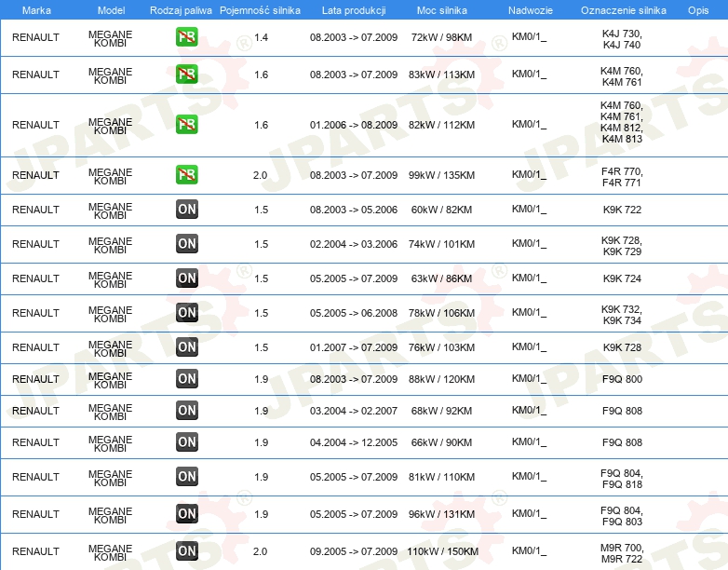The height and width of the screenshot is (570, 728).
Task: Click the Oznaczenie silnika column header
Action: coord(624,10)
